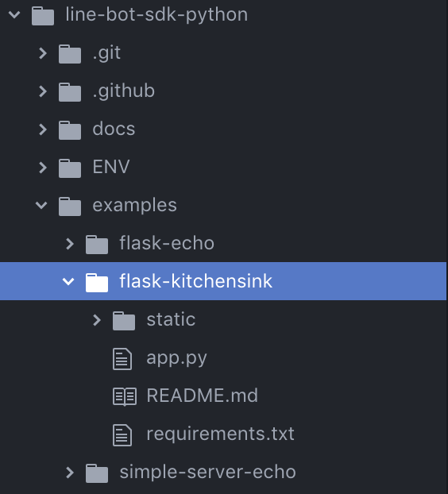Open the app.py file

coord(177,358)
